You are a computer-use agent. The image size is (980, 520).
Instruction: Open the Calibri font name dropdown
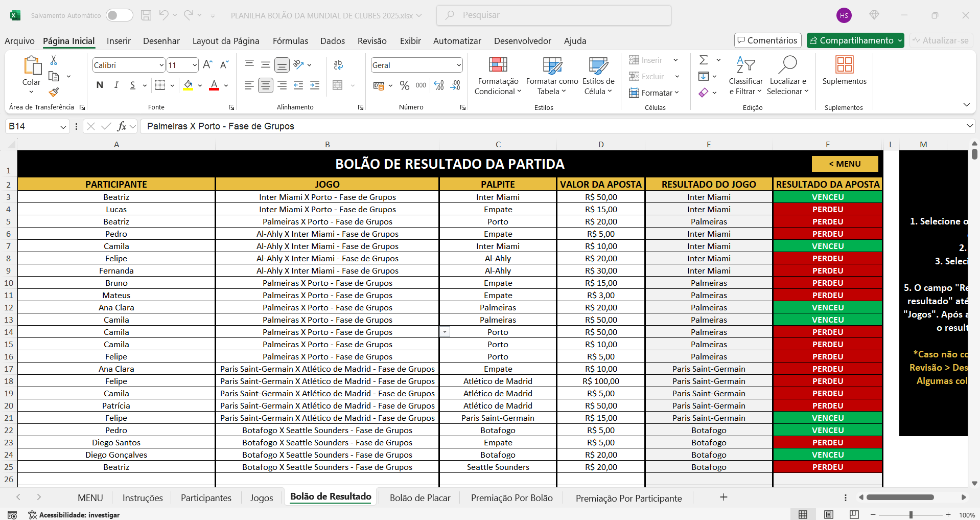click(x=161, y=65)
